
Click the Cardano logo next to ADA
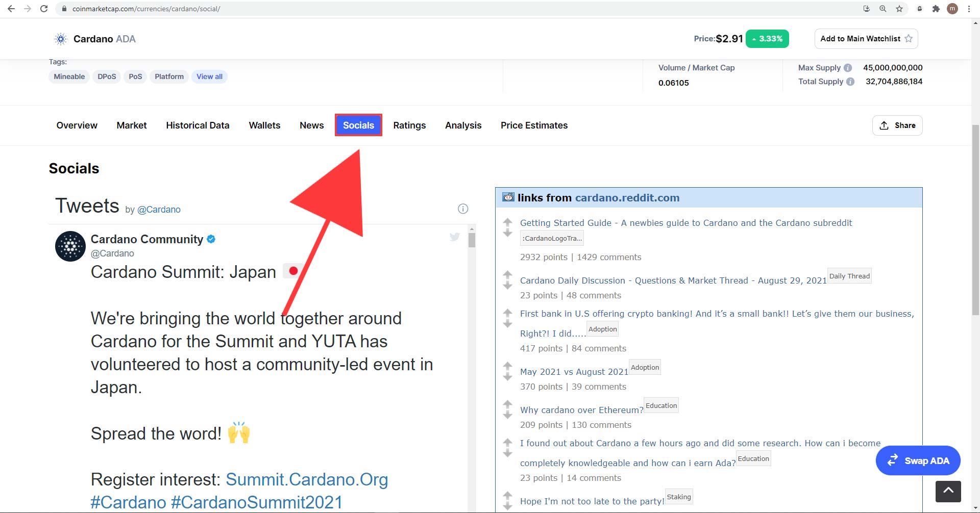[x=61, y=39]
